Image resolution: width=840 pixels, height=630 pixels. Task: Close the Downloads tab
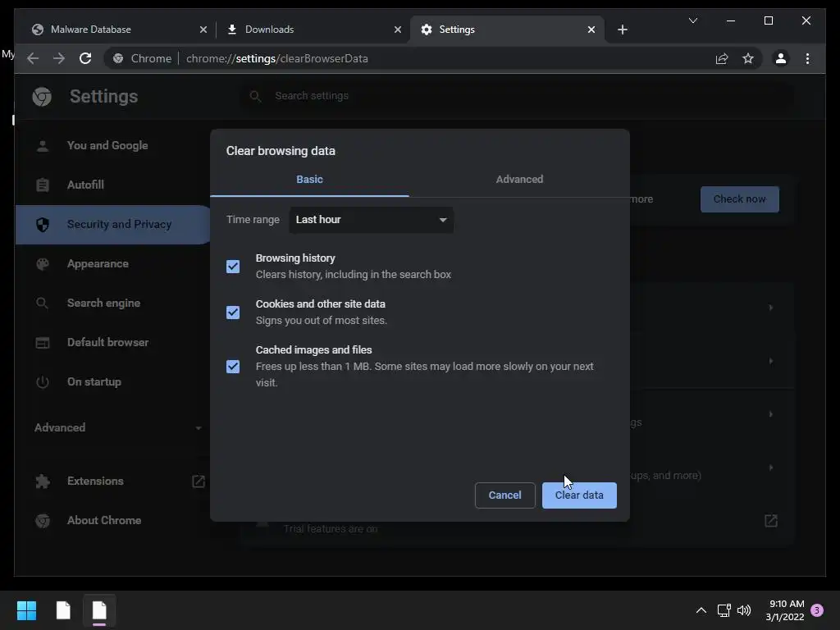(x=398, y=30)
